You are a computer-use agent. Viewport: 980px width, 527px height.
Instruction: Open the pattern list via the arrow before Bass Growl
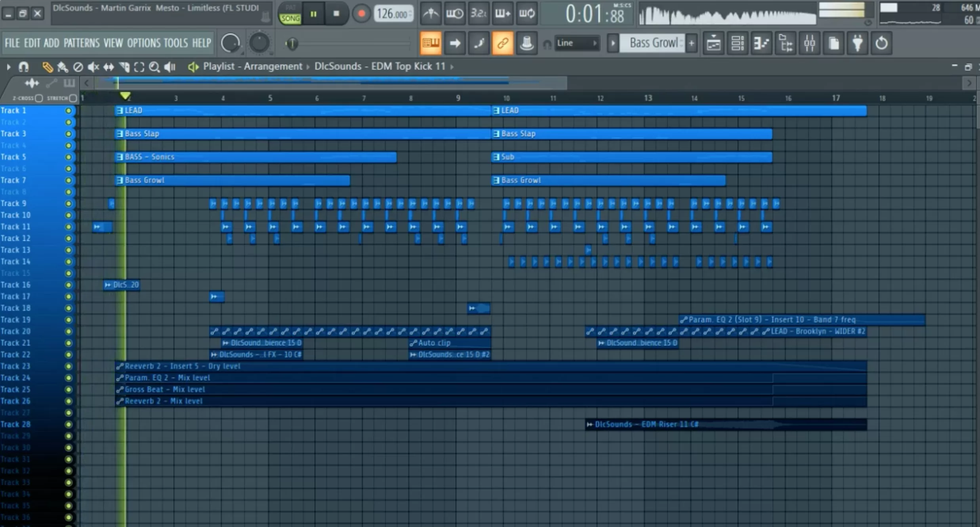[612, 43]
